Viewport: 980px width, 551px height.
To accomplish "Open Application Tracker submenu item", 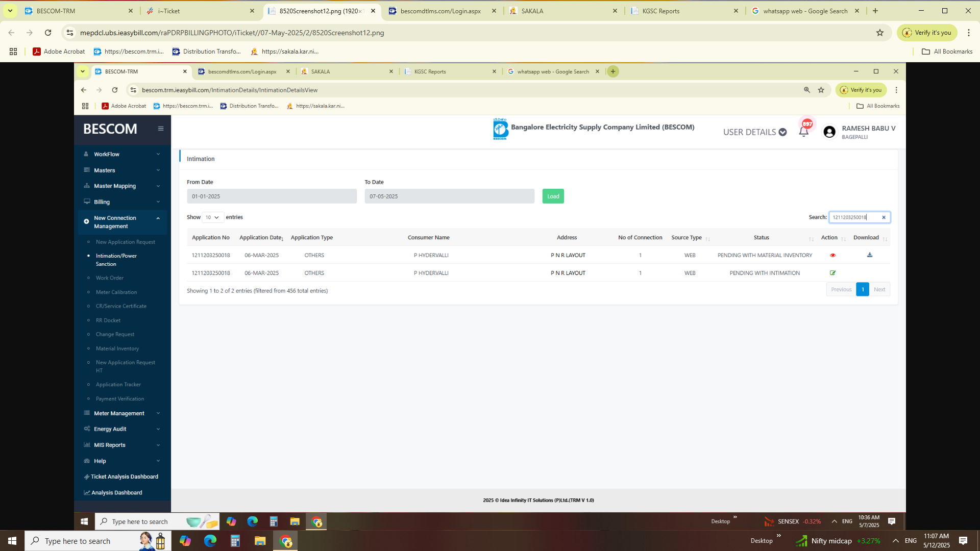I will click(x=118, y=385).
